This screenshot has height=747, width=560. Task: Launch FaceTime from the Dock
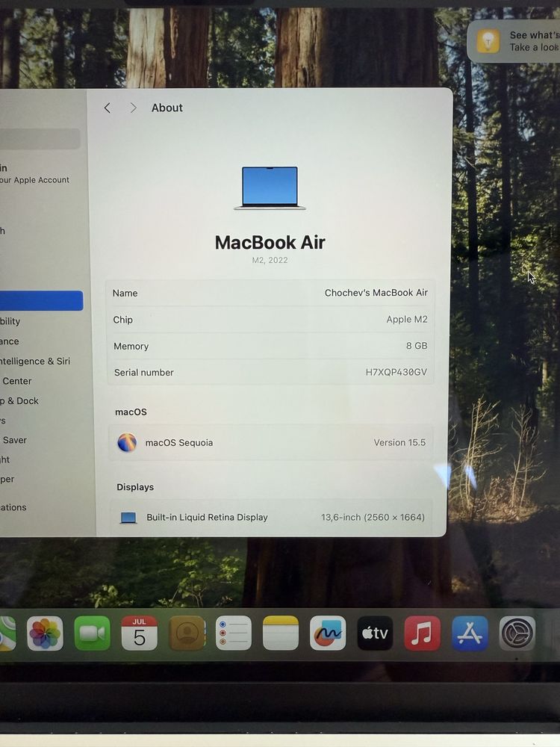pyautogui.click(x=92, y=633)
